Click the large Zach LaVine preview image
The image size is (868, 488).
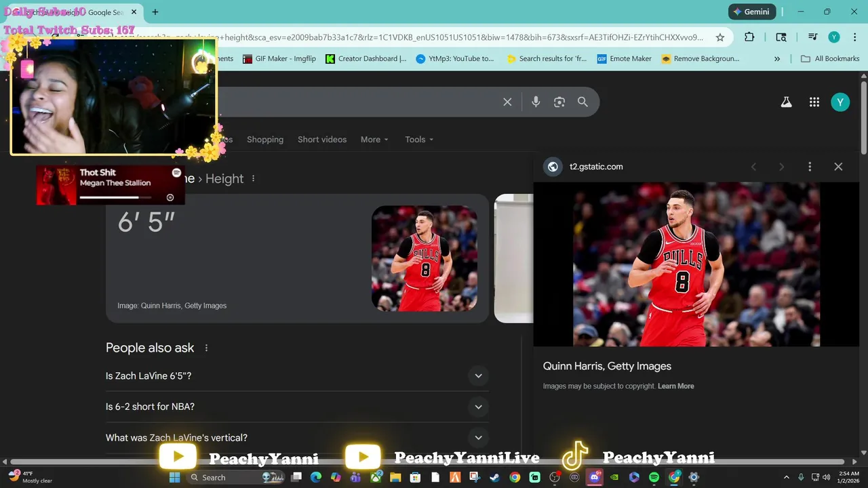click(696, 264)
